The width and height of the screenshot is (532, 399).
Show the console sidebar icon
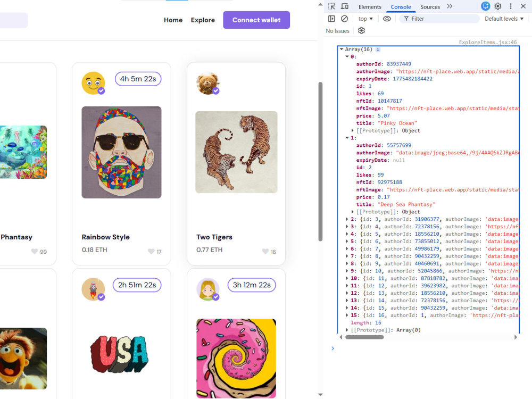pos(331,19)
